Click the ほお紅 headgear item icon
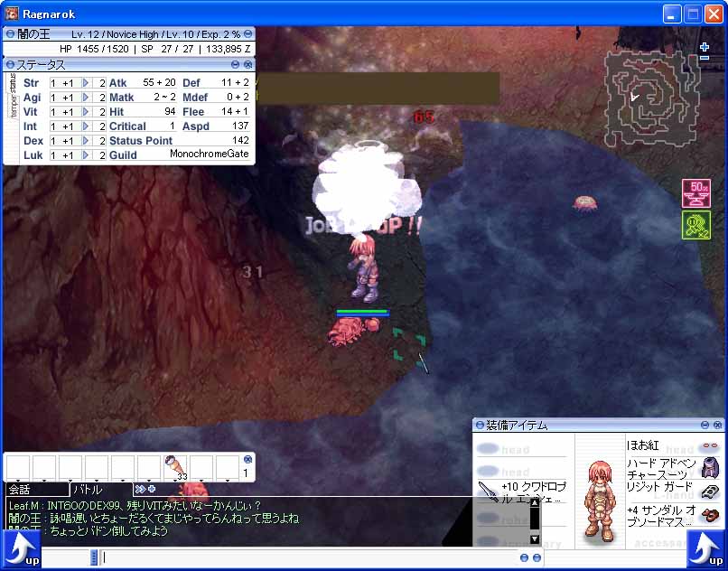The height and width of the screenshot is (571, 728). point(710,446)
